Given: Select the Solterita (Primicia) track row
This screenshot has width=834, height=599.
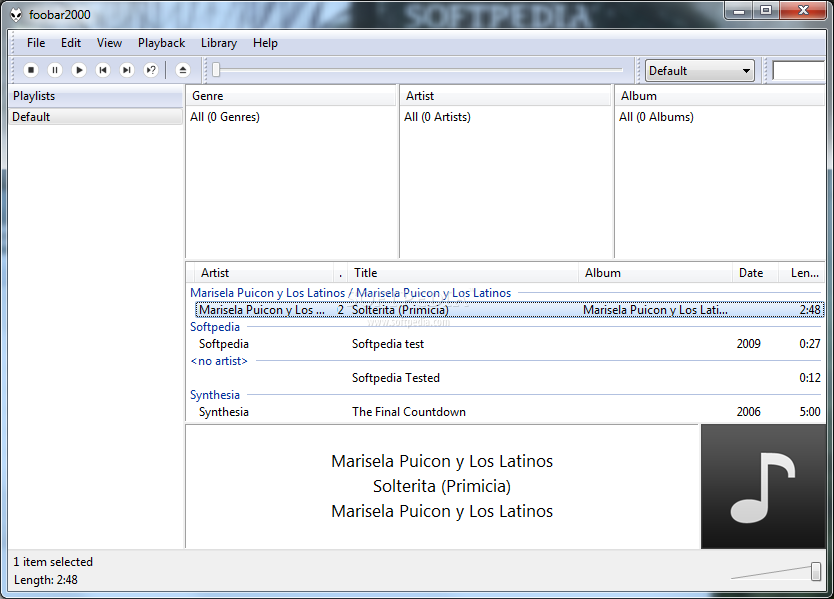Looking at the screenshot, I should [509, 310].
